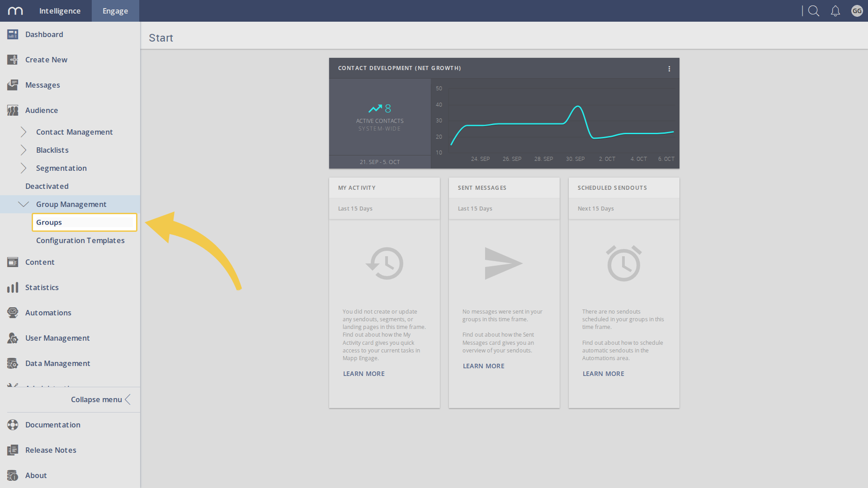
Task: Collapse the sidebar menu arrow
Action: (x=128, y=399)
